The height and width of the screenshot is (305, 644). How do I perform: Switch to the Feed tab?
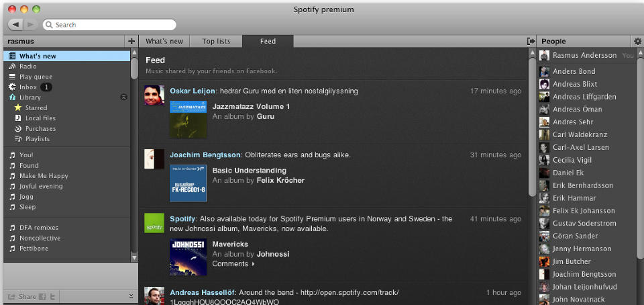(x=268, y=41)
